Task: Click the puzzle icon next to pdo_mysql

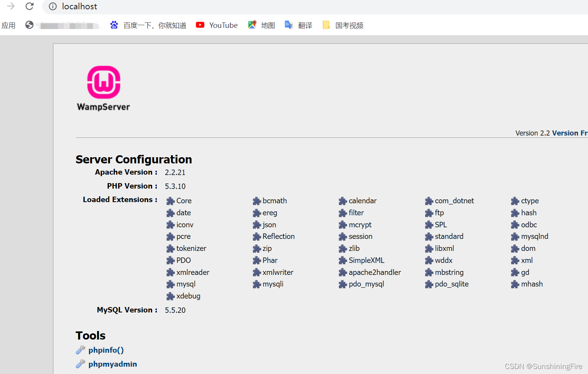Action: tap(343, 284)
